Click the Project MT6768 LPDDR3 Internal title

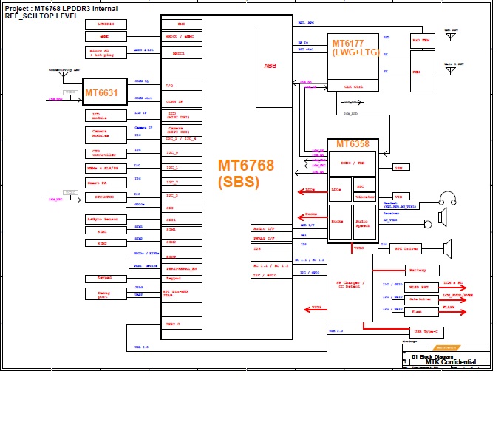click(x=61, y=8)
